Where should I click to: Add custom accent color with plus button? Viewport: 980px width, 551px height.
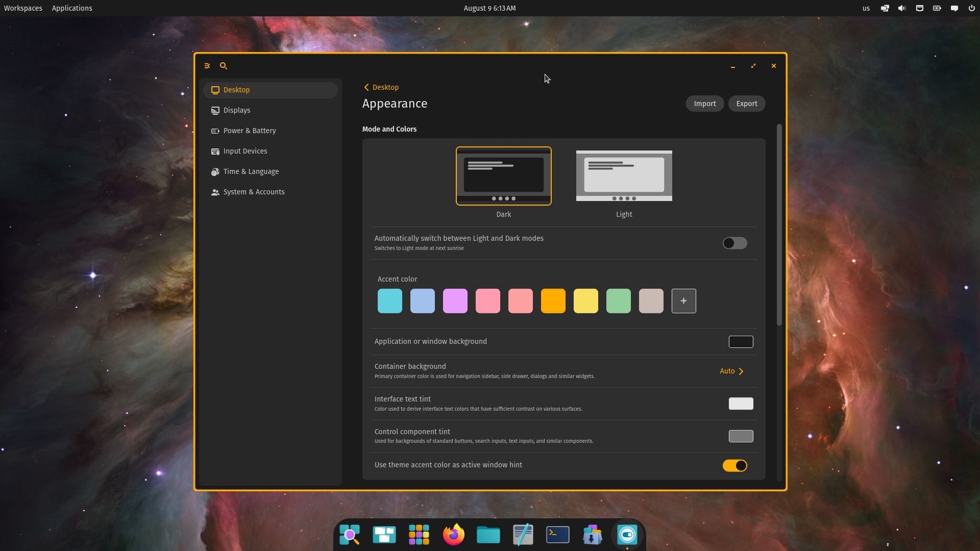(683, 301)
